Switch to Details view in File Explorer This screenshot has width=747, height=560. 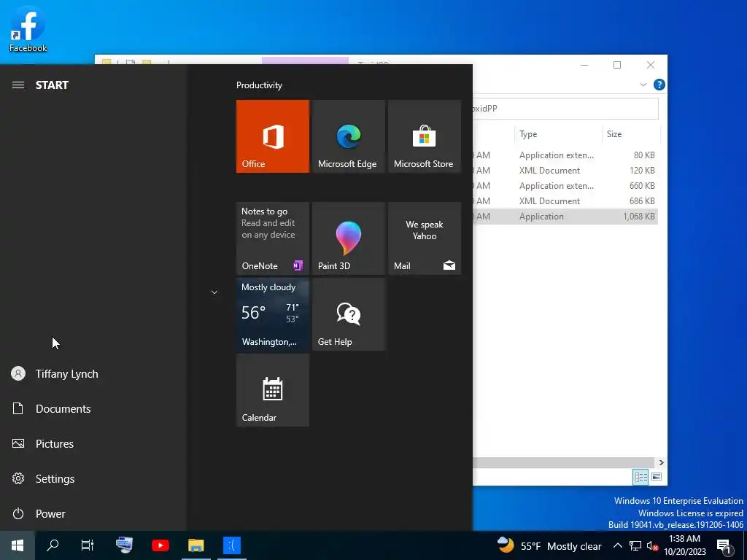[x=640, y=477]
